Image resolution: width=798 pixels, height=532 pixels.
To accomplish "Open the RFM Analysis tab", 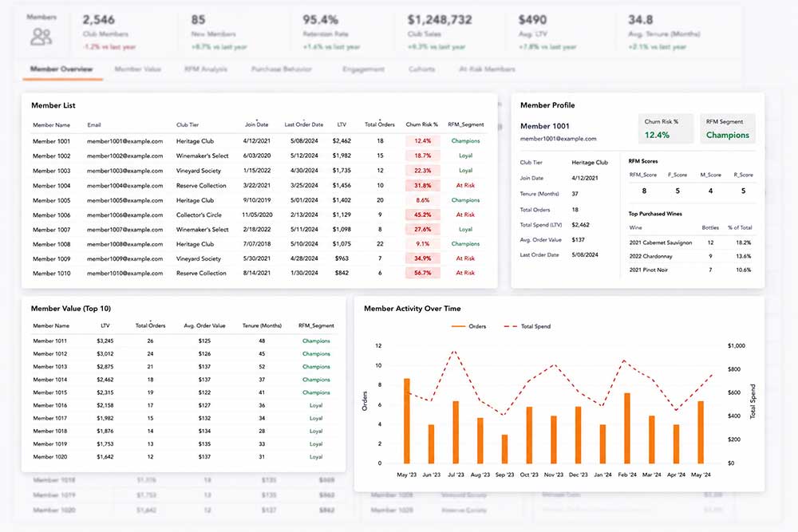I will 206,69.
